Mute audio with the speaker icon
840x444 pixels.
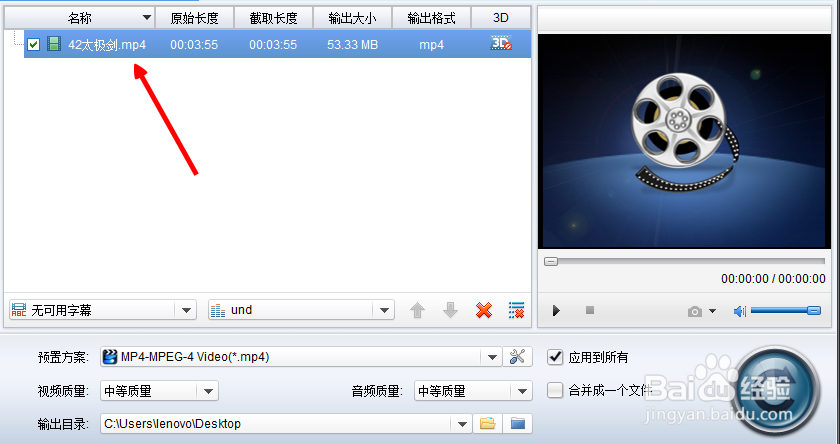(740, 311)
